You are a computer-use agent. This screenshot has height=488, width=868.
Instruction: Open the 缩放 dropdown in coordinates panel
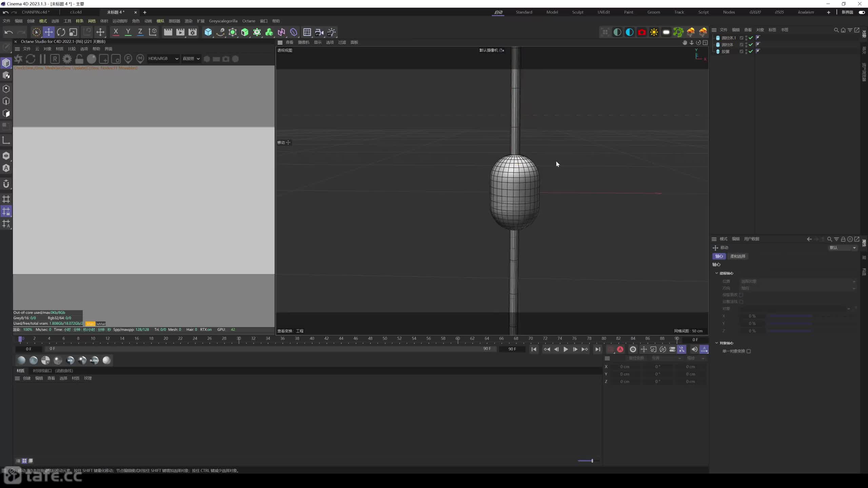(x=695, y=358)
